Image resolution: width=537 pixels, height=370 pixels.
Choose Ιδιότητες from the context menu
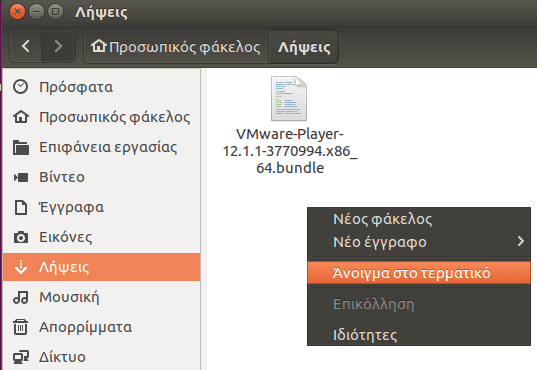pyautogui.click(x=419, y=334)
